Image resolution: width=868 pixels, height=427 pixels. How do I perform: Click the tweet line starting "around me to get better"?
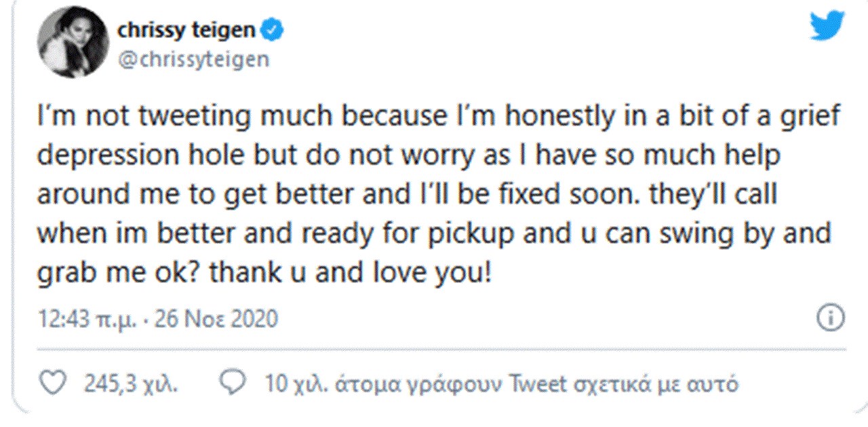tap(406, 195)
